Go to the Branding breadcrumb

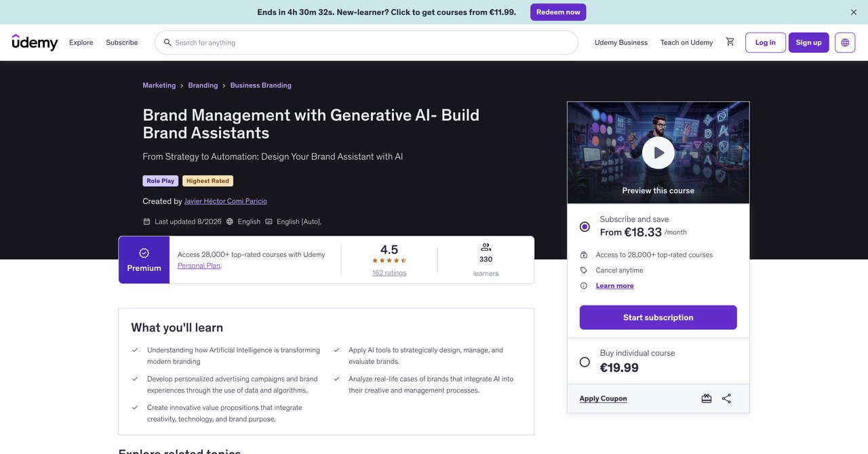203,85
